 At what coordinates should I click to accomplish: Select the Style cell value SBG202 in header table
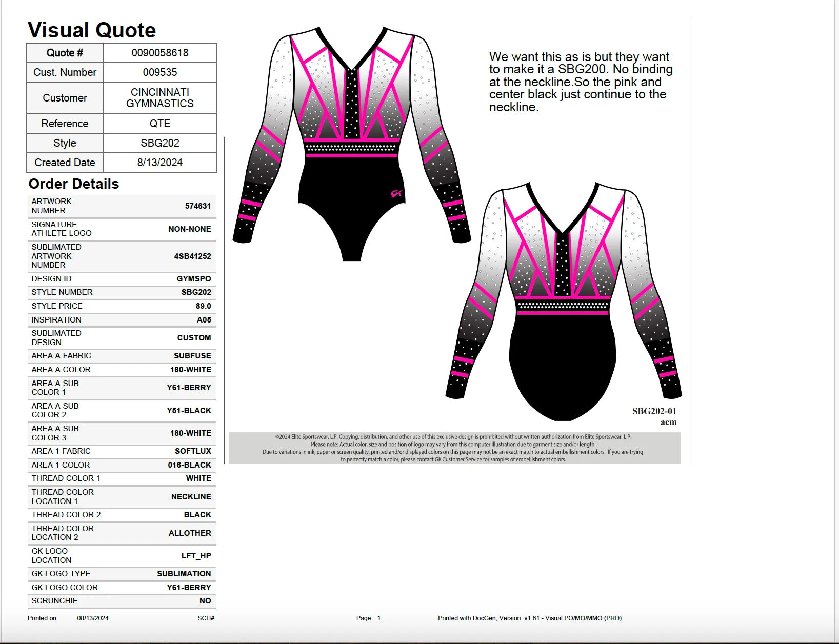[160, 143]
